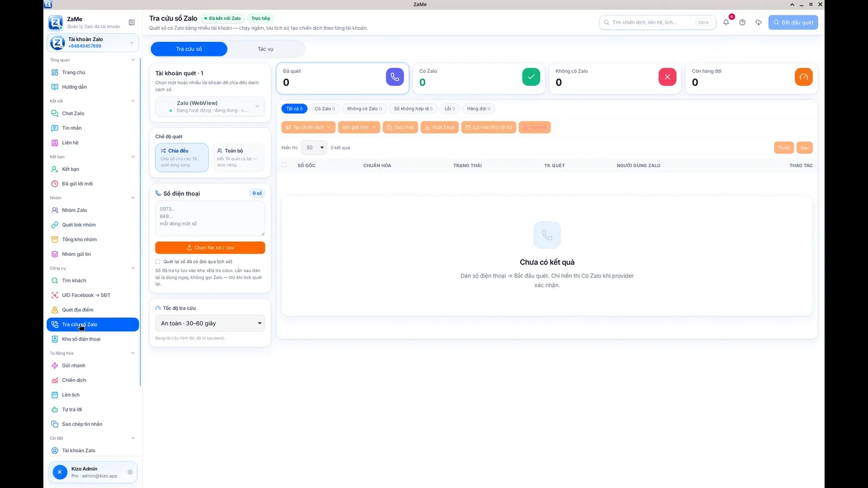Select the 'Chia đều' scan mode

tap(182, 157)
